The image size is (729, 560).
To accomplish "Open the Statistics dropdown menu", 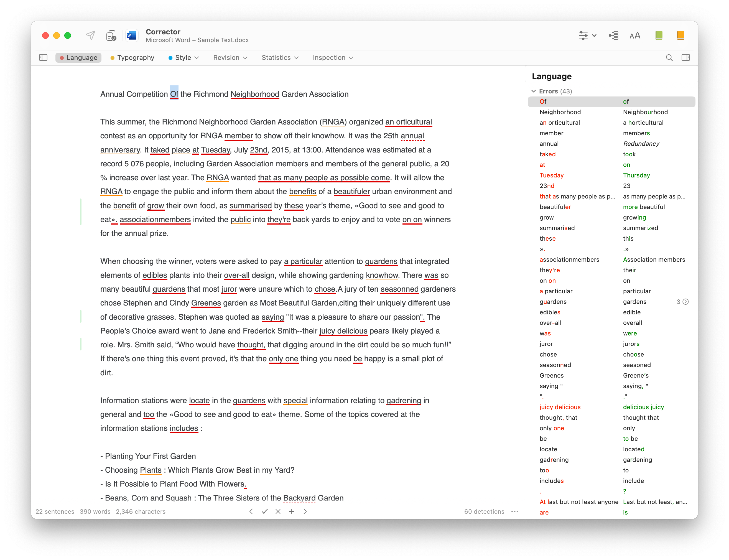I will (280, 58).
